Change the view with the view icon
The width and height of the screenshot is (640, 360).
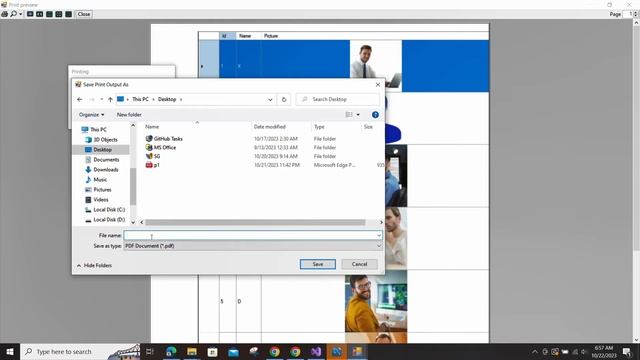(x=349, y=115)
